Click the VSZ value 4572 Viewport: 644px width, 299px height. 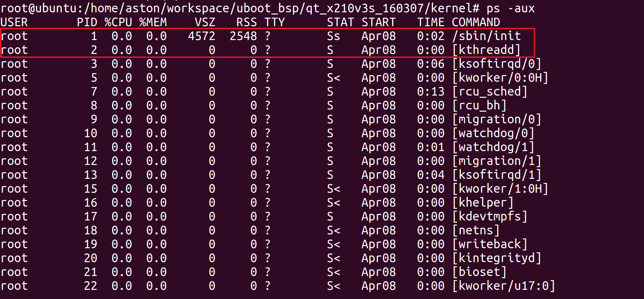pyautogui.click(x=202, y=36)
